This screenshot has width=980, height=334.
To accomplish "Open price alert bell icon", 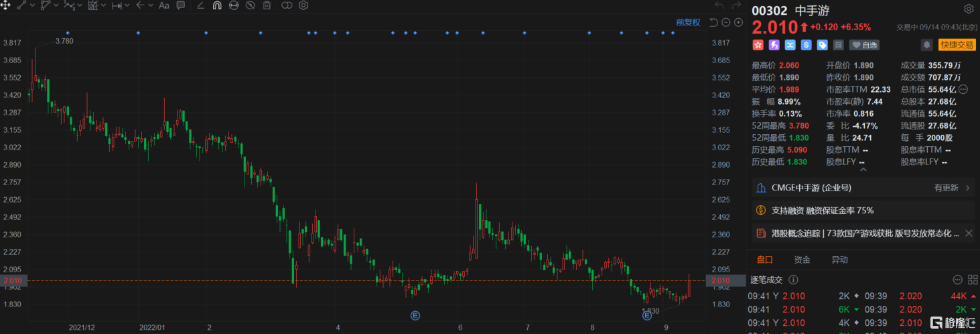I will [927, 45].
